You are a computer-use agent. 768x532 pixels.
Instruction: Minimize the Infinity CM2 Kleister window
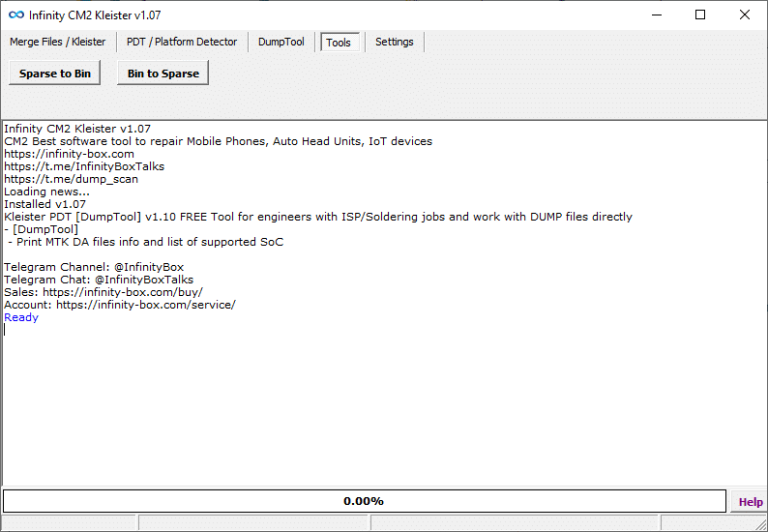pyautogui.click(x=657, y=15)
